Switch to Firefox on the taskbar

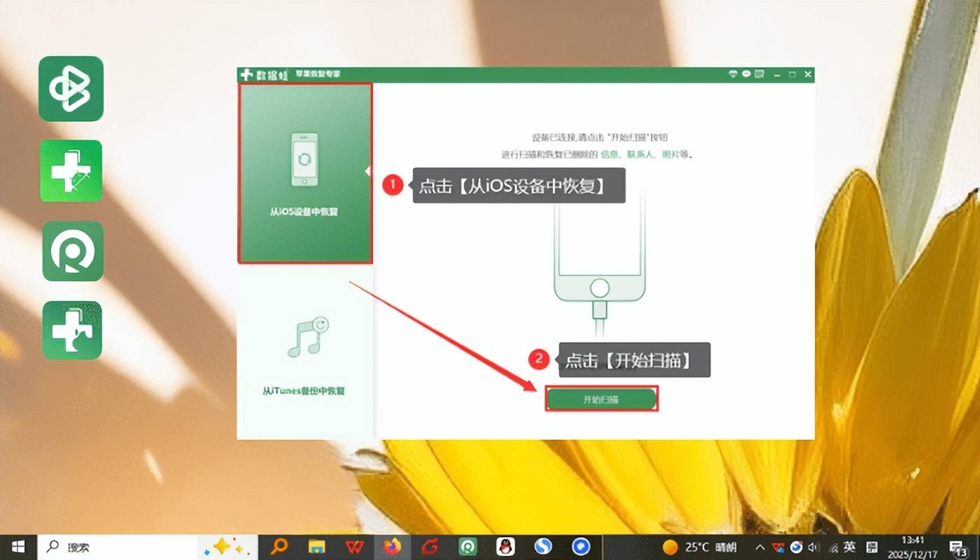point(393,547)
